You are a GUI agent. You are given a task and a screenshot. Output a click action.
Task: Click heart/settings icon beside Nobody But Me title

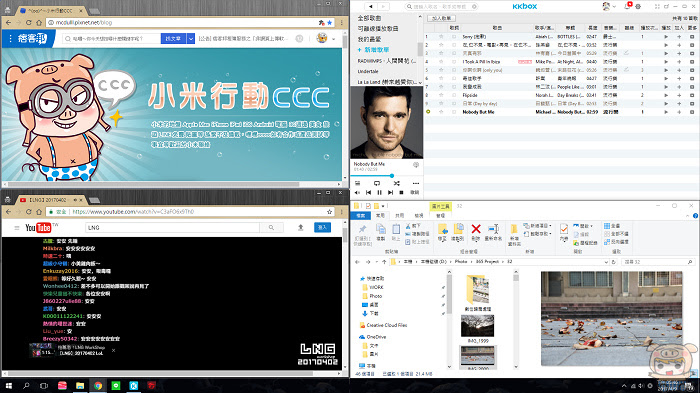click(416, 165)
